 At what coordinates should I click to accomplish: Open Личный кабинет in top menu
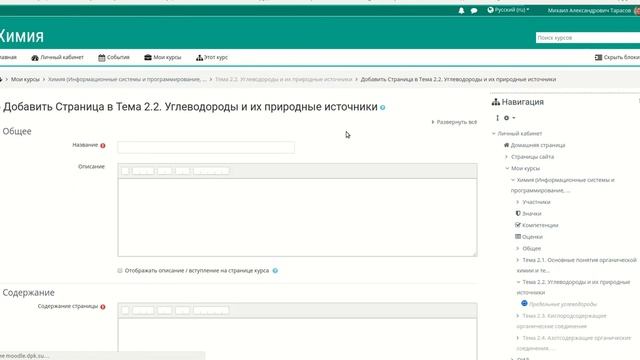click(58, 58)
